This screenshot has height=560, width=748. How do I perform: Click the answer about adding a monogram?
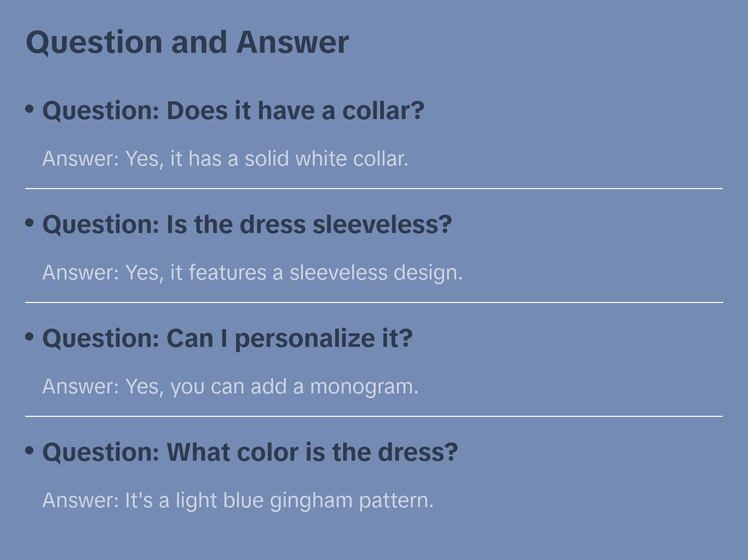[x=230, y=387]
